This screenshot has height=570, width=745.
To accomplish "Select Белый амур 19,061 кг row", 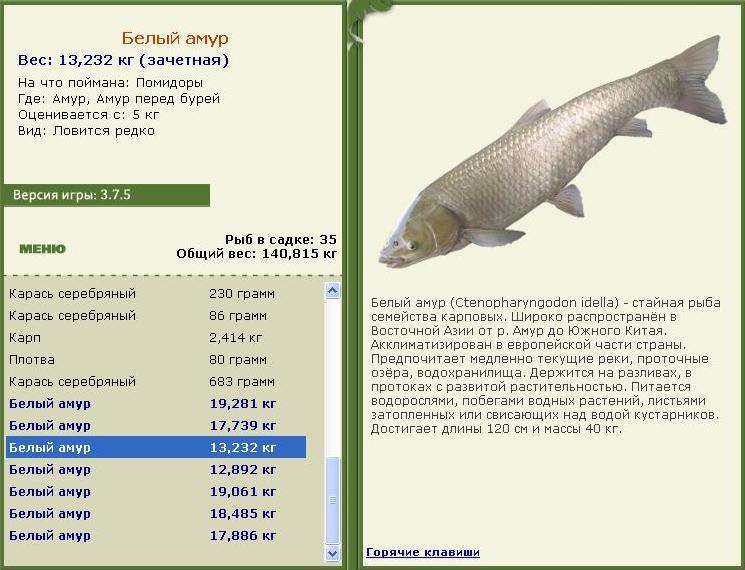I will pos(156,492).
